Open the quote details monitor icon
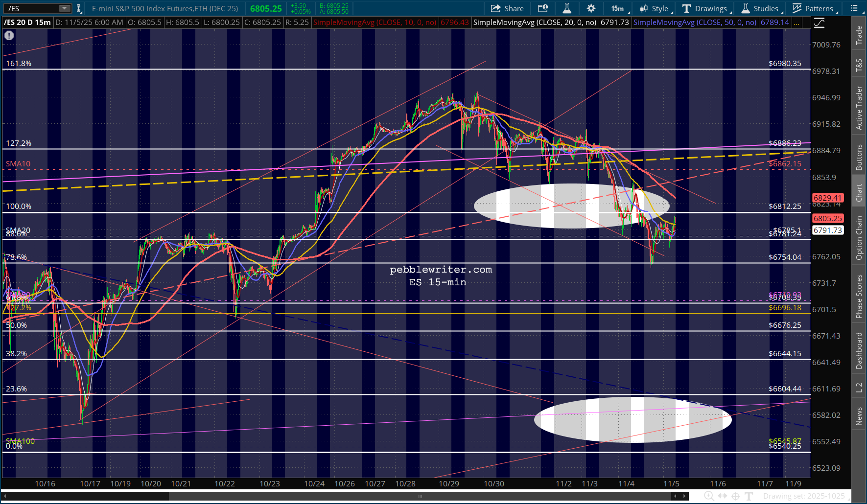Screen dimensions: 867x504 (x=543, y=8)
